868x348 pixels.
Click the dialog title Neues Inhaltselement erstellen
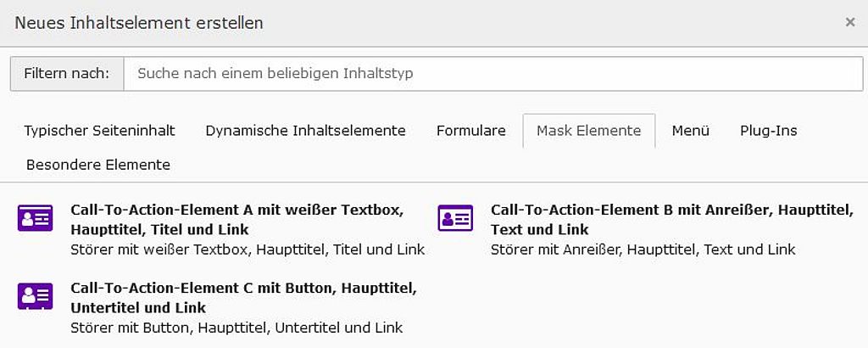[x=139, y=23]
